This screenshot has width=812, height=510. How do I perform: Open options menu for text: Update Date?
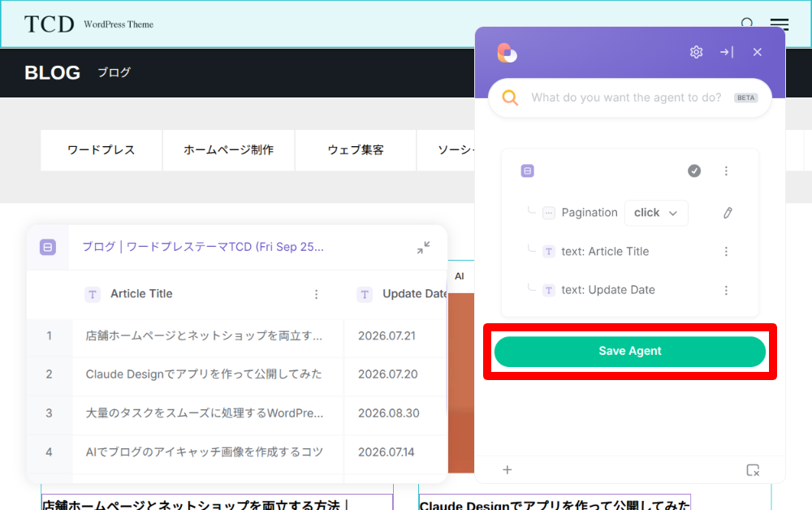coord(726,291)
